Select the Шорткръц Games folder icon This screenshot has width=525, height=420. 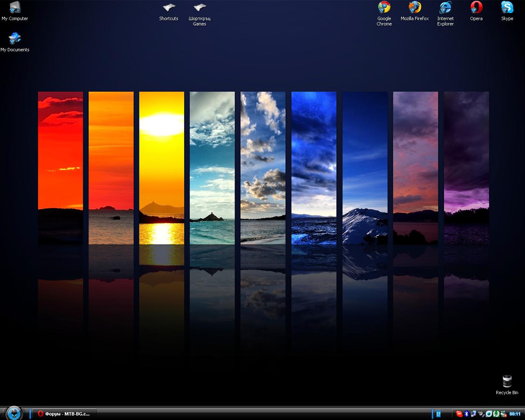199,8
